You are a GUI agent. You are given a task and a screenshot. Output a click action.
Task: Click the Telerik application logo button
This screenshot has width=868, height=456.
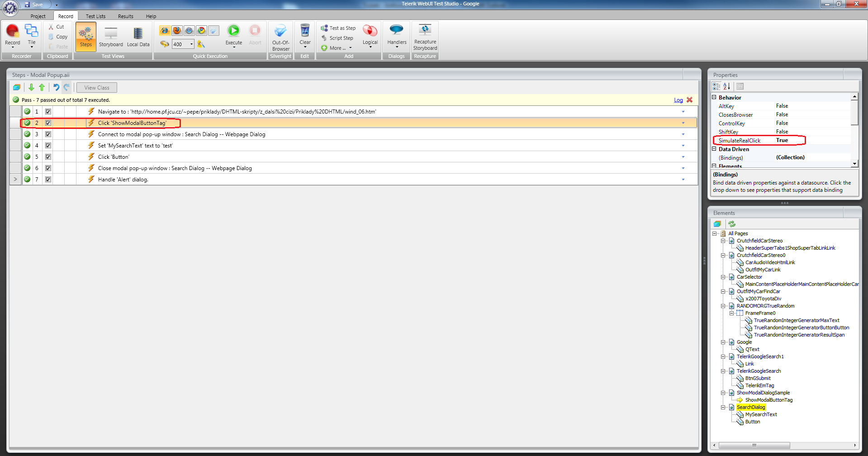(x=10, y=8)
